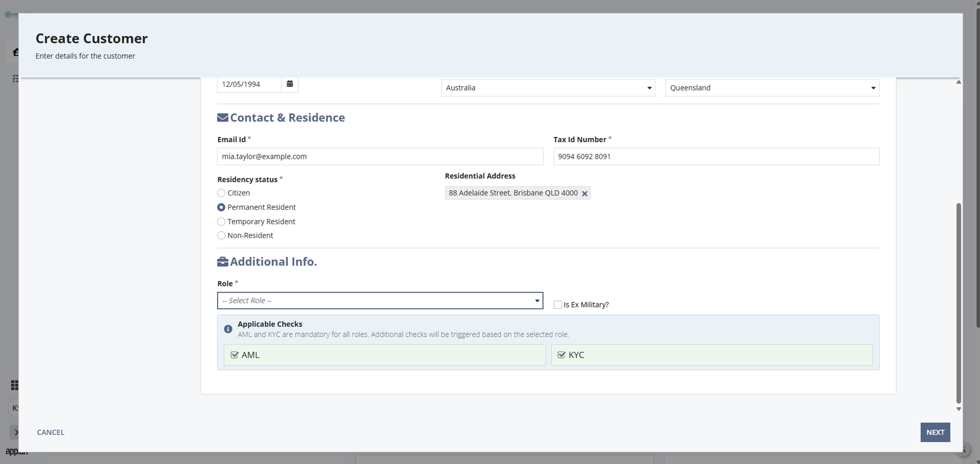Click the 88 Adelaide Street address text
The image size is (980, 464).
pos(513,193)
